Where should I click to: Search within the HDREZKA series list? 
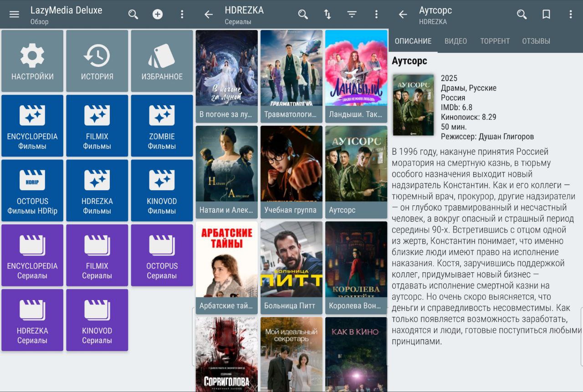tap(303, 14)
